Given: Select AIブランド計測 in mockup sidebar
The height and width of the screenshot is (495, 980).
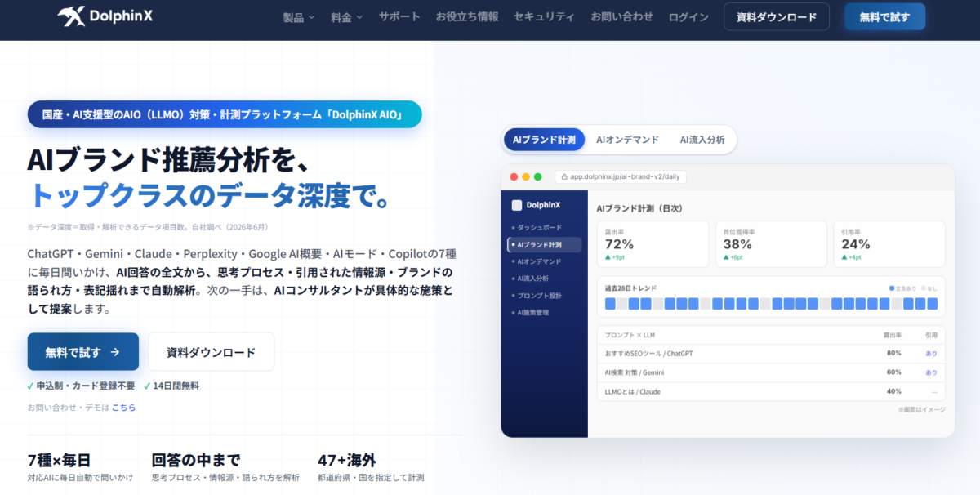Looking at the screenshot, I should (x=544, y=244).
